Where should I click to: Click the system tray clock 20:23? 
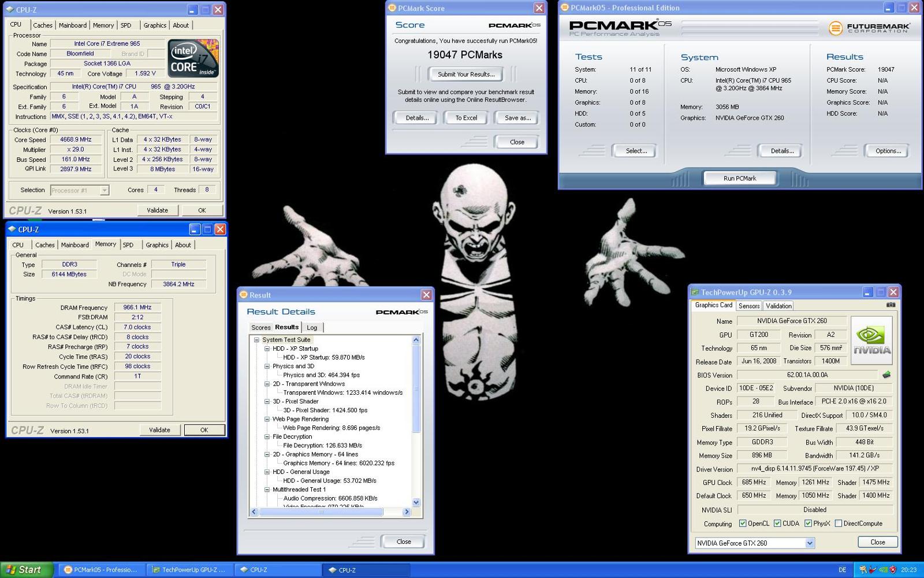908,570
